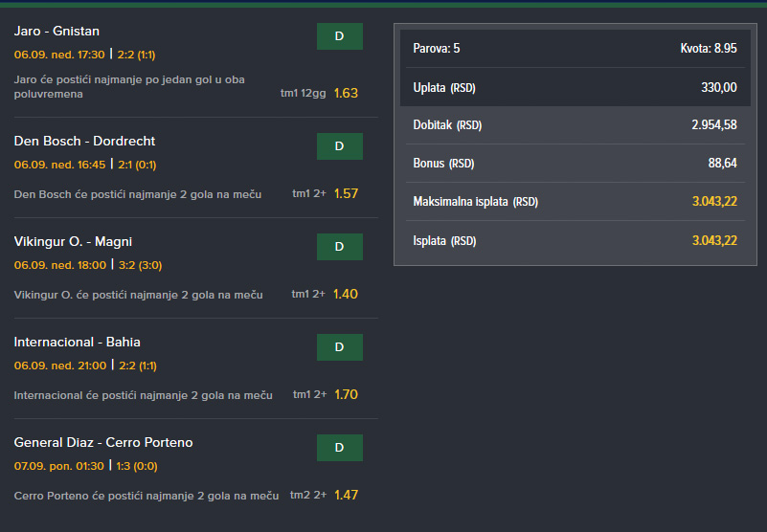
Task: Select the Vikingur O. - Magni match
Action: pos(73,242)
